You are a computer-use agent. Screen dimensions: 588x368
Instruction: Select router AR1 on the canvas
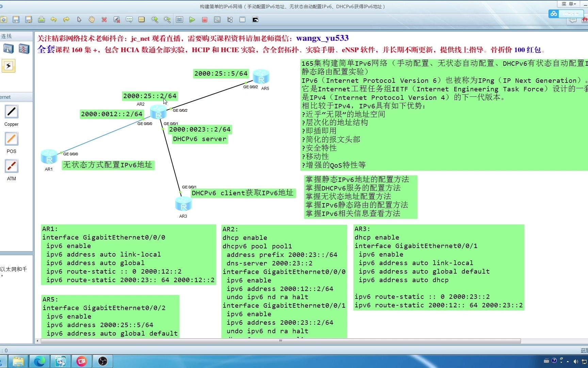point(49,157)
